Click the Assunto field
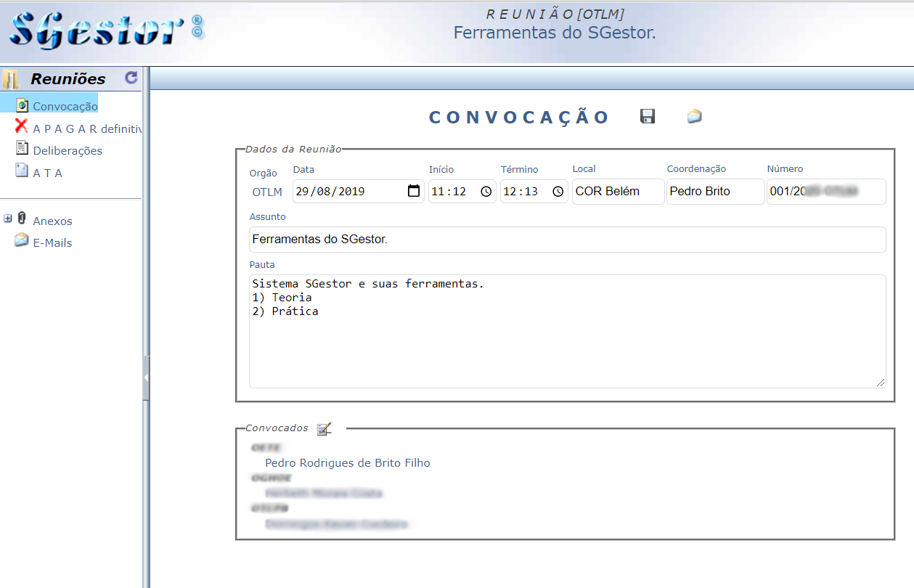 (x=568, y=239)
